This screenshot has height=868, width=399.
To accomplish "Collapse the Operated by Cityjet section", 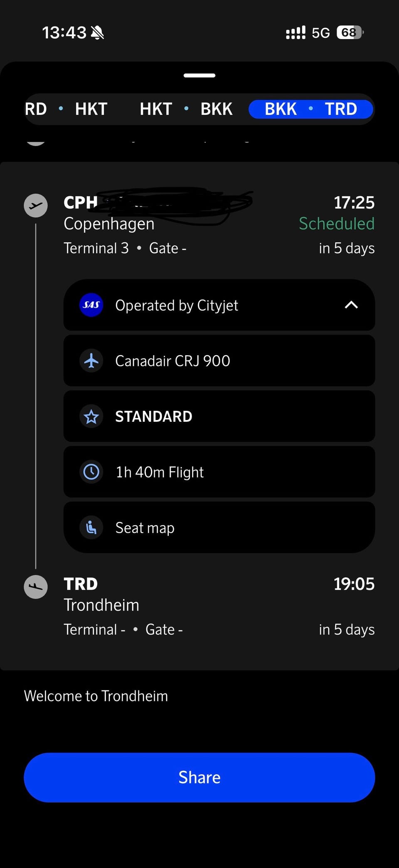I will coord(351,305).
